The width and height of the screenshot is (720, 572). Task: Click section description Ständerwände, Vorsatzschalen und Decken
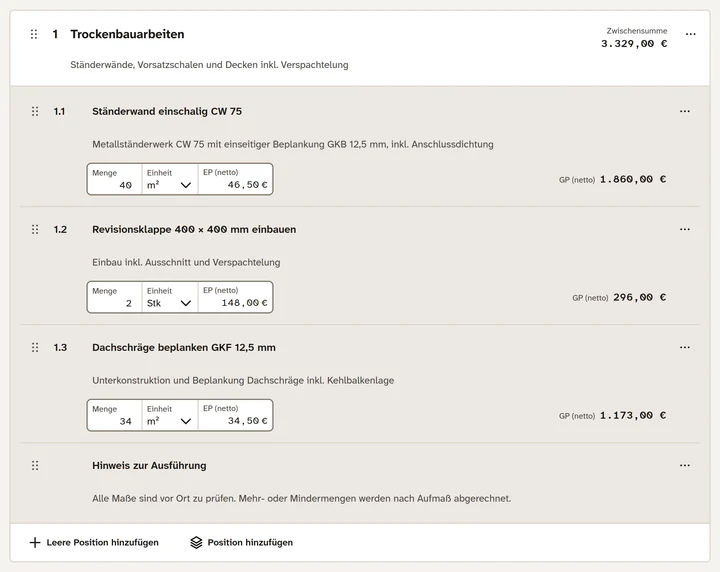pyautogui.click(x=209, y=65)
